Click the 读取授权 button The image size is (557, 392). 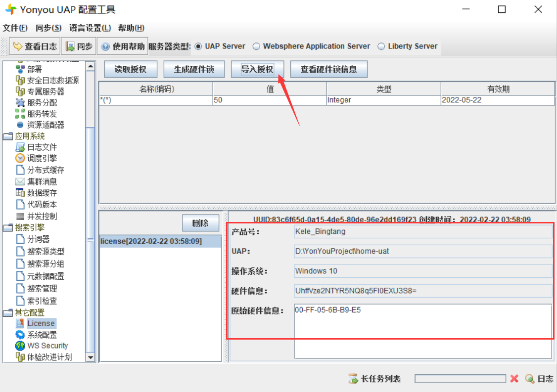131,69
